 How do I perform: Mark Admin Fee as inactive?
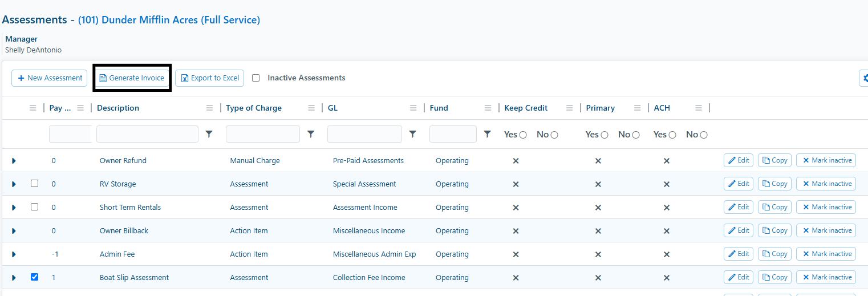click(826, 254)
